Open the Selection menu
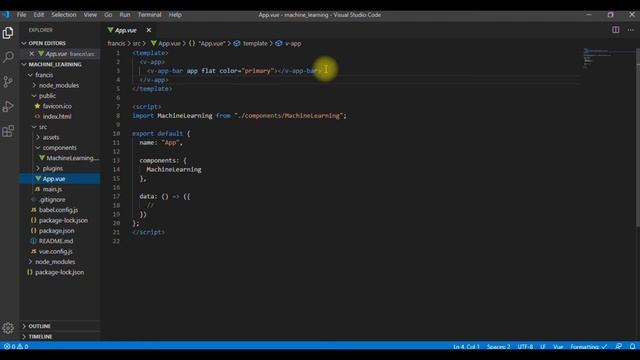This screenshot has width=640, height=360. click(x=64, y=15)
